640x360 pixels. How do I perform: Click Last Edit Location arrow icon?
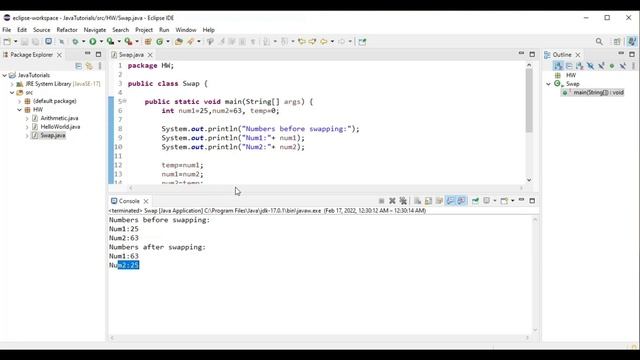[302, 42]
